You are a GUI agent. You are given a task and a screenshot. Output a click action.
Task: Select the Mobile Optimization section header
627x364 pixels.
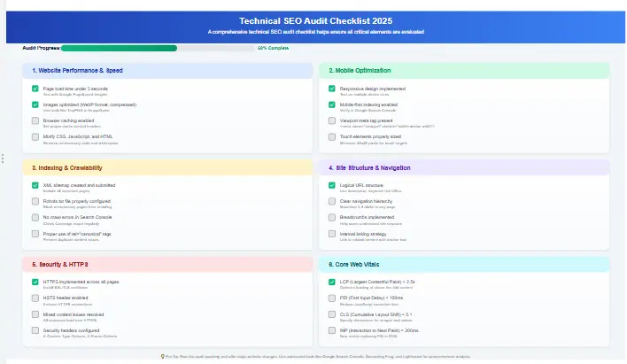coord(464,70)
